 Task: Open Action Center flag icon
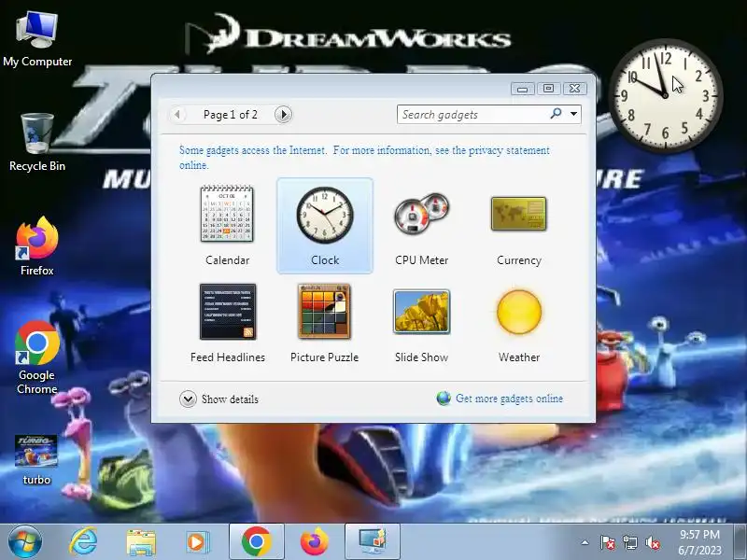608,542
